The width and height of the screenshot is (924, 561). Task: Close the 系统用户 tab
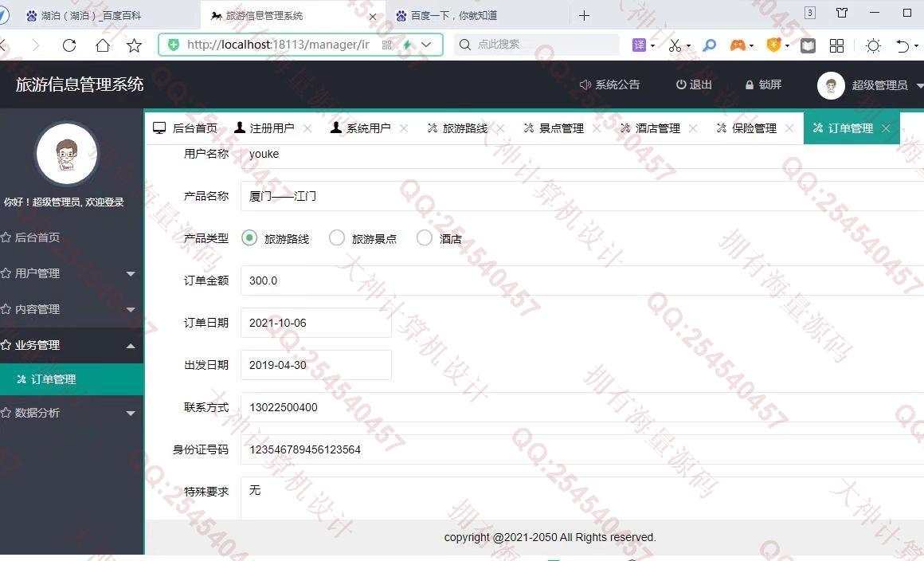click(x=404, y=128)
